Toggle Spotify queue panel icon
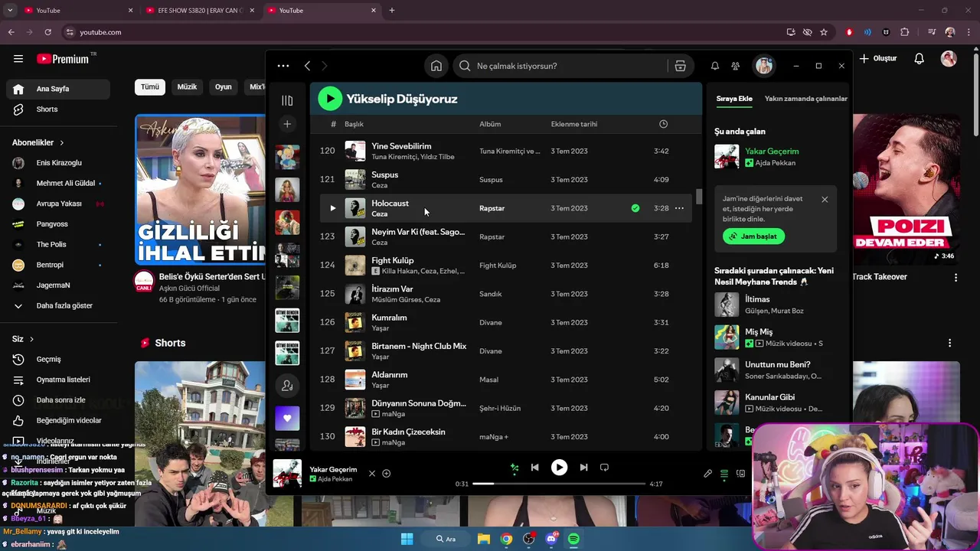This screenshot has width=980, height=551. pyautogui.click(x=724, y=474)
